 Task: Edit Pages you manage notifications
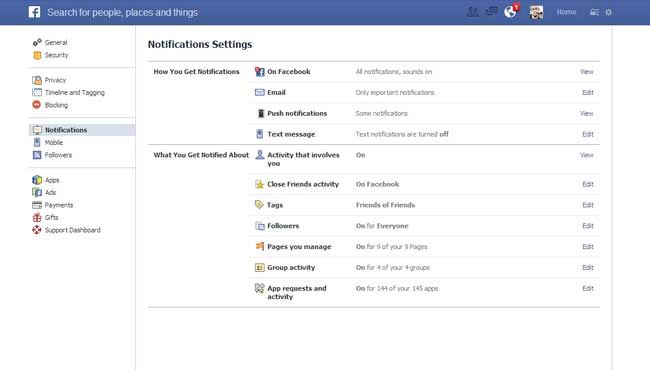(588, 247)
